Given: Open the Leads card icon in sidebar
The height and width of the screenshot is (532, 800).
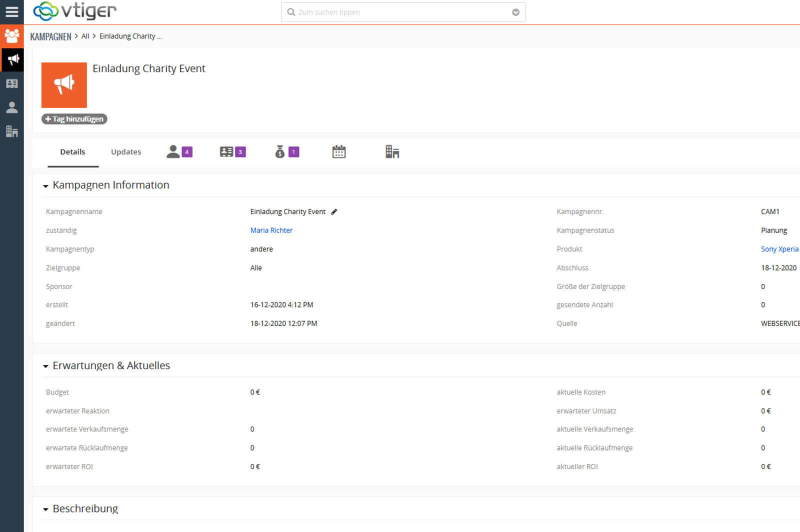Looking at the screenshot, I should click(x=11, y=83).
